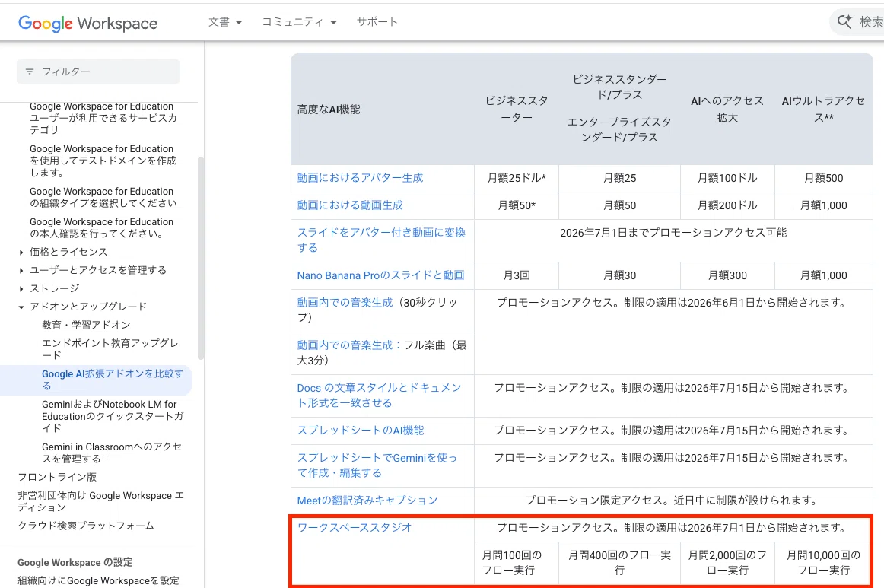Open エンドポイント教育アップグレード sidebar page

tap(110, 349)
